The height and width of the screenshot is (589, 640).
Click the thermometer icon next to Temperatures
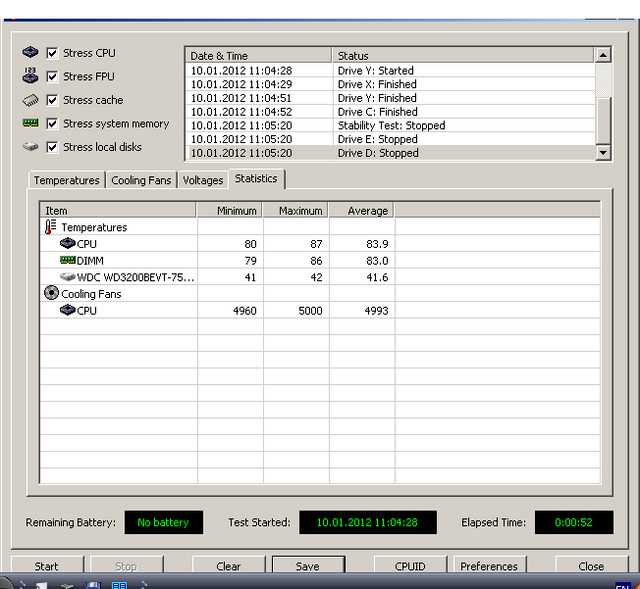[51, 227]
